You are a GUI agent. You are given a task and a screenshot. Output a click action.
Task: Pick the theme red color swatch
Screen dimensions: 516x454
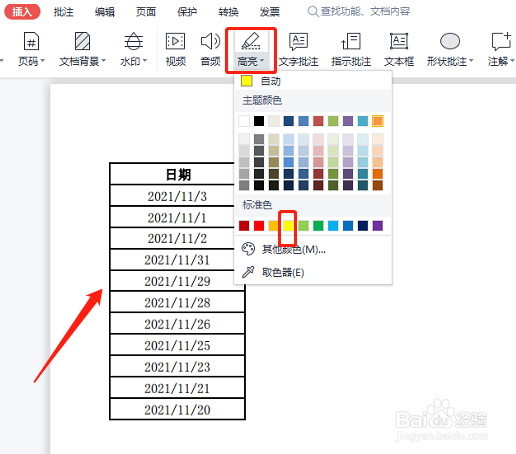coord(318,121)
